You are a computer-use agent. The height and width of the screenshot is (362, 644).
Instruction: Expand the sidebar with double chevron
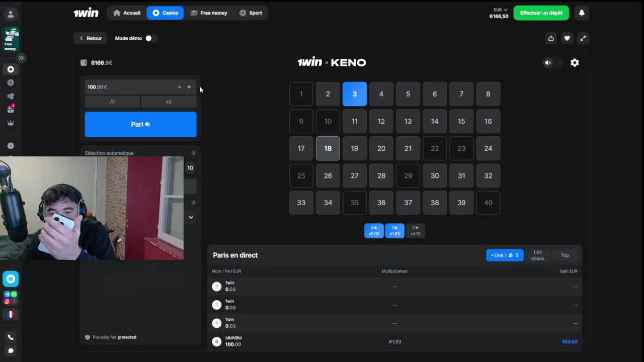pyautogui.click(x=21, y=58)
